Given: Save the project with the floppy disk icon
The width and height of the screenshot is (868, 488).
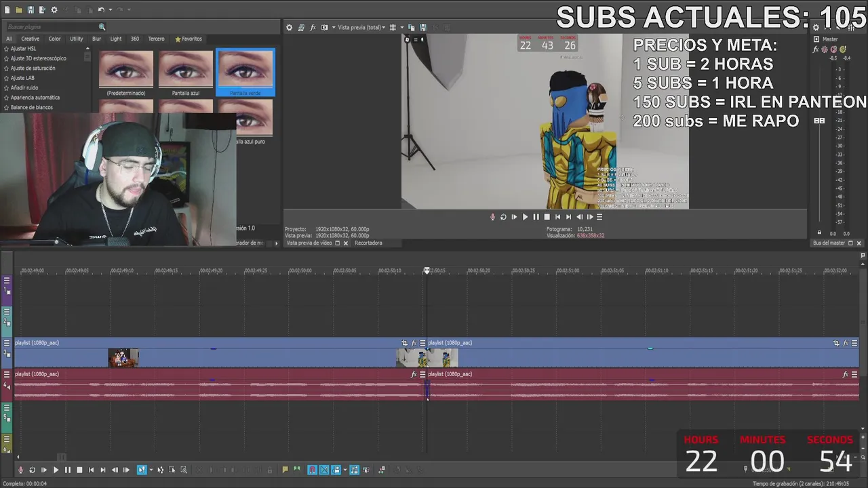Looking at the screenshot, I should [x=31, y=9].
